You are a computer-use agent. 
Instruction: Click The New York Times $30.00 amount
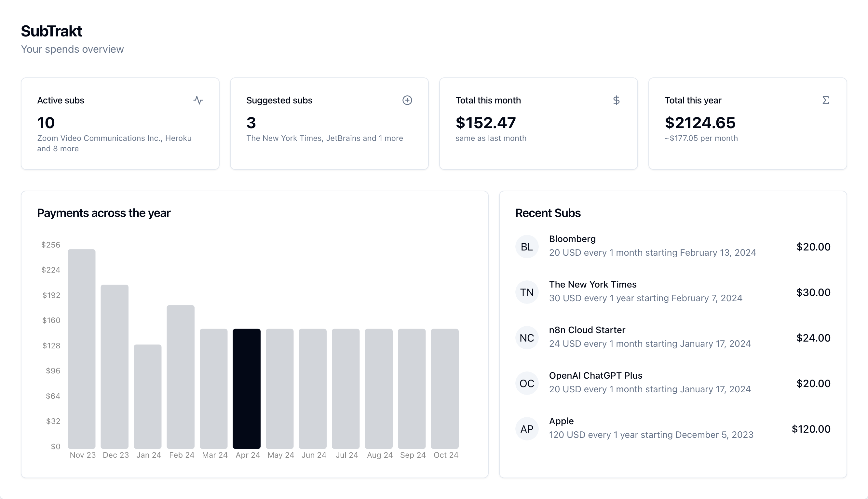pos(813,292)
